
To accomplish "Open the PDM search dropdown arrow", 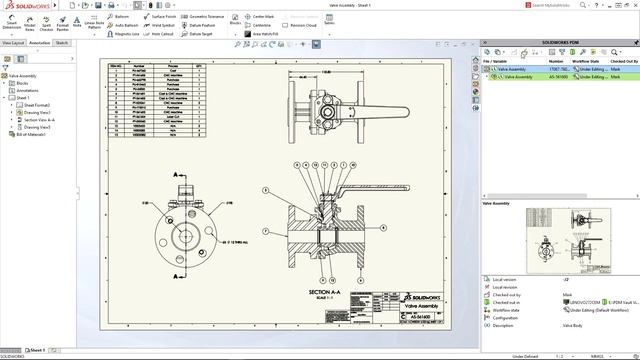I will [x=620, y=52].
